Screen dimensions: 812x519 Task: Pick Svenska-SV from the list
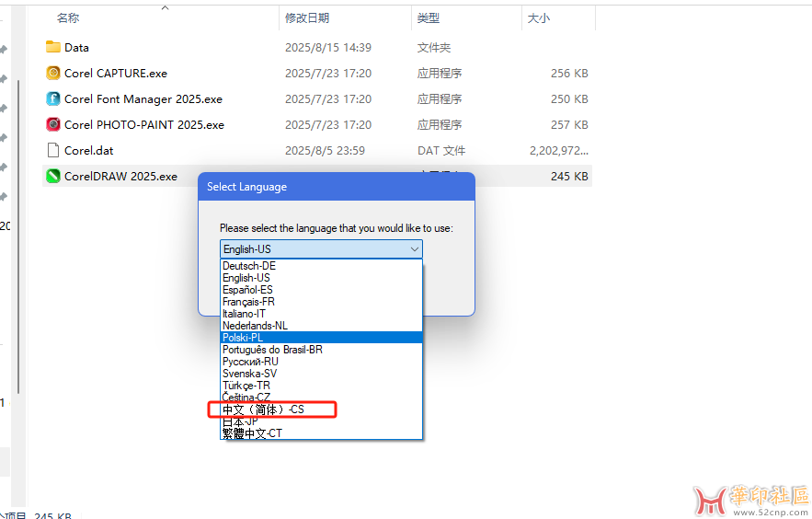coord(321,374)
